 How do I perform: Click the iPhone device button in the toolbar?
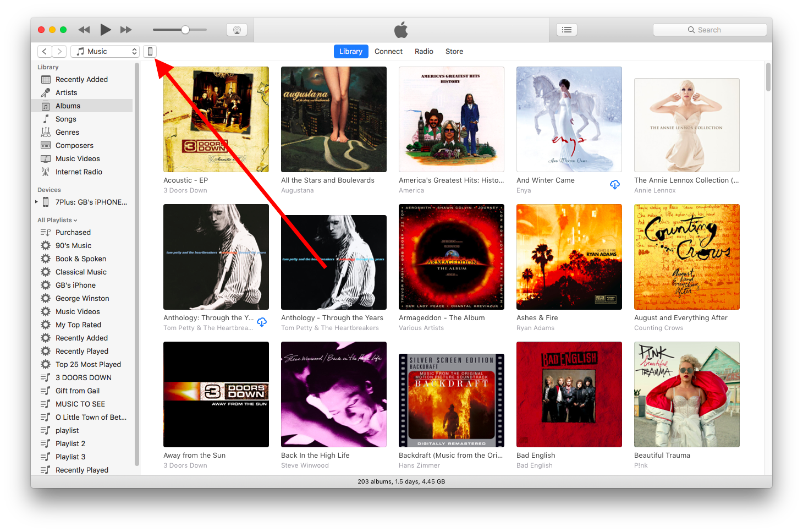tap(150, 51)
